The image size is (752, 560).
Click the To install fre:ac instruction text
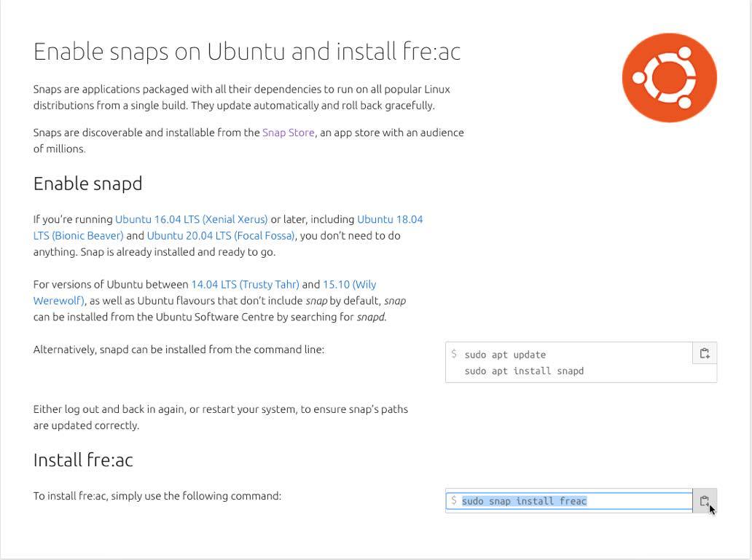click(157, 496)
